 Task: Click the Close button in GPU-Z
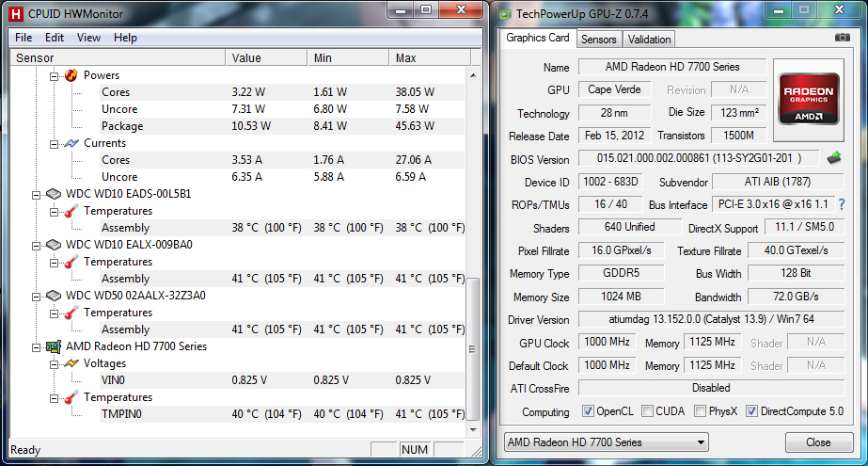coord(818,442)
